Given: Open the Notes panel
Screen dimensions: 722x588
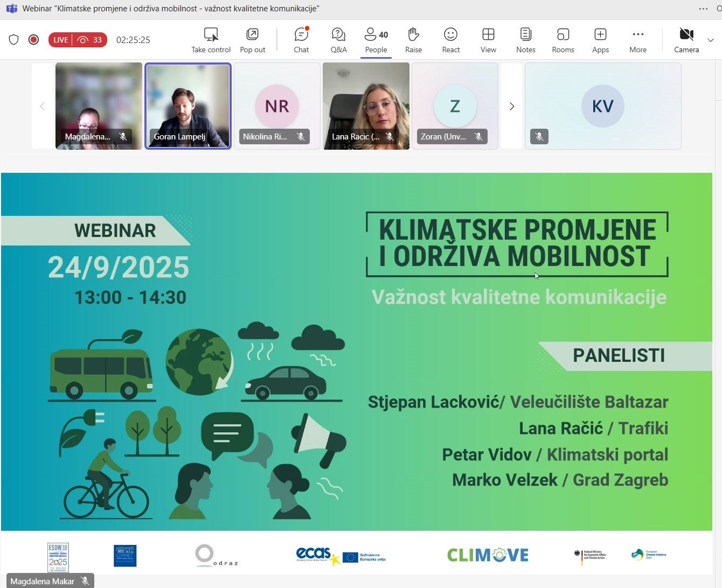Looking at the screenshot, I should 525,40.
